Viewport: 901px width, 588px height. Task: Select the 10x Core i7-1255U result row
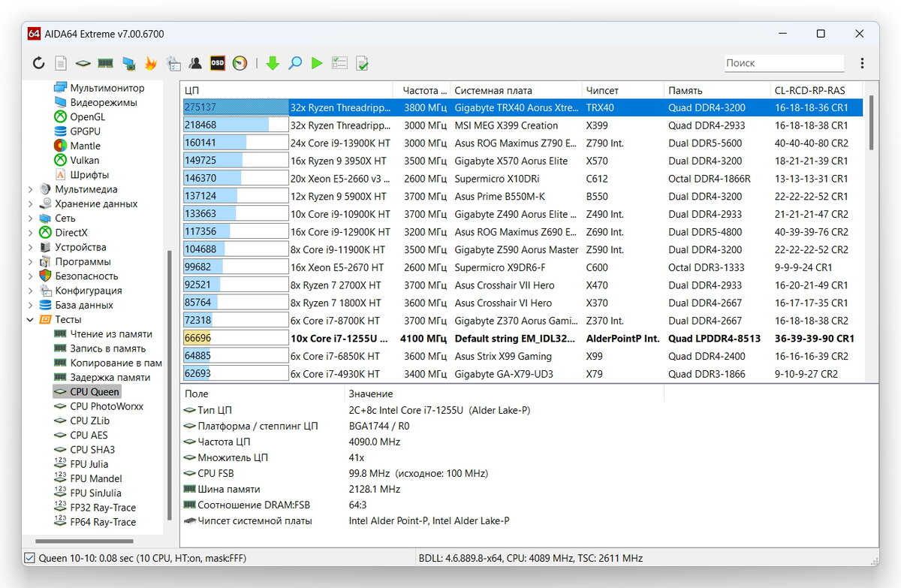(x=523, y=339)
